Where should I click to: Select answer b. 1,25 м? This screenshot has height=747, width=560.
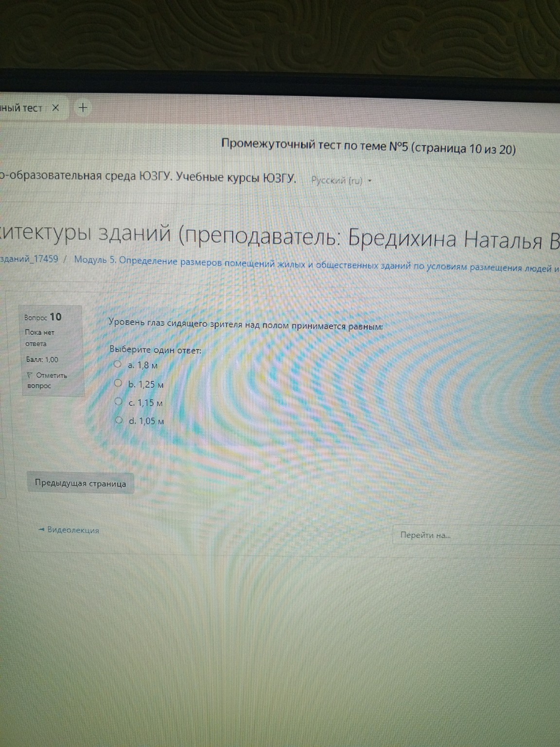[x=118, y=383]
